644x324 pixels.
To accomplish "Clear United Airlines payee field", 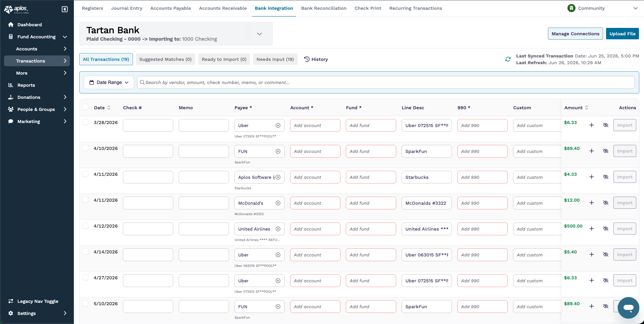I will tap(278, 229).
